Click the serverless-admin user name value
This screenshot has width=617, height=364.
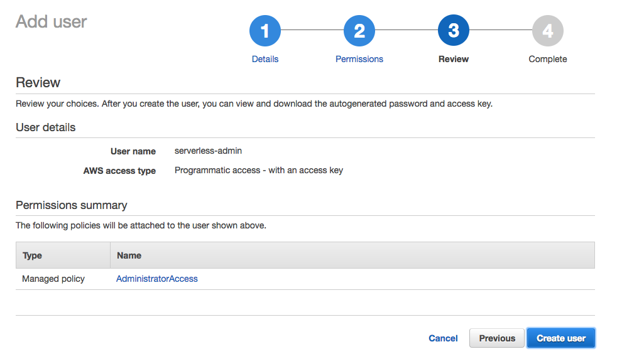click(x=208, y=151)
